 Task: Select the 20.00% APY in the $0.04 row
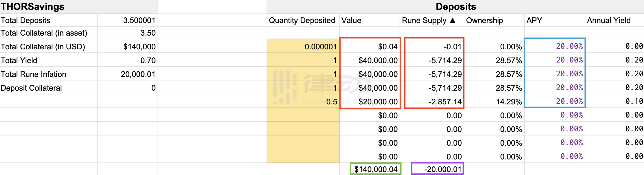tap(555, 46)
